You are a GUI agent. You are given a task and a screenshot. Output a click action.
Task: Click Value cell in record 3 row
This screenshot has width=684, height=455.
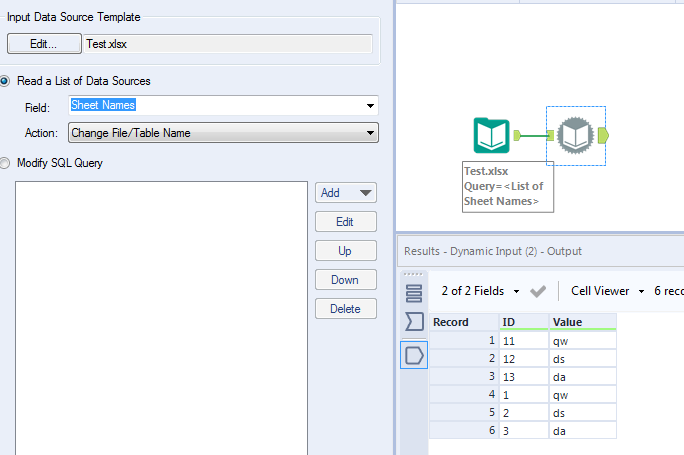[583, 376]
